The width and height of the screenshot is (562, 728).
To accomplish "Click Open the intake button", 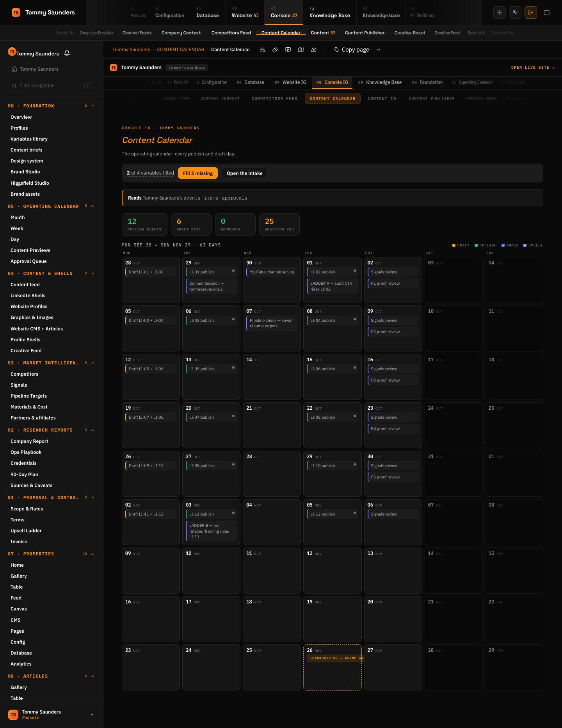I will pyautogui.click(x=245, y=173).
